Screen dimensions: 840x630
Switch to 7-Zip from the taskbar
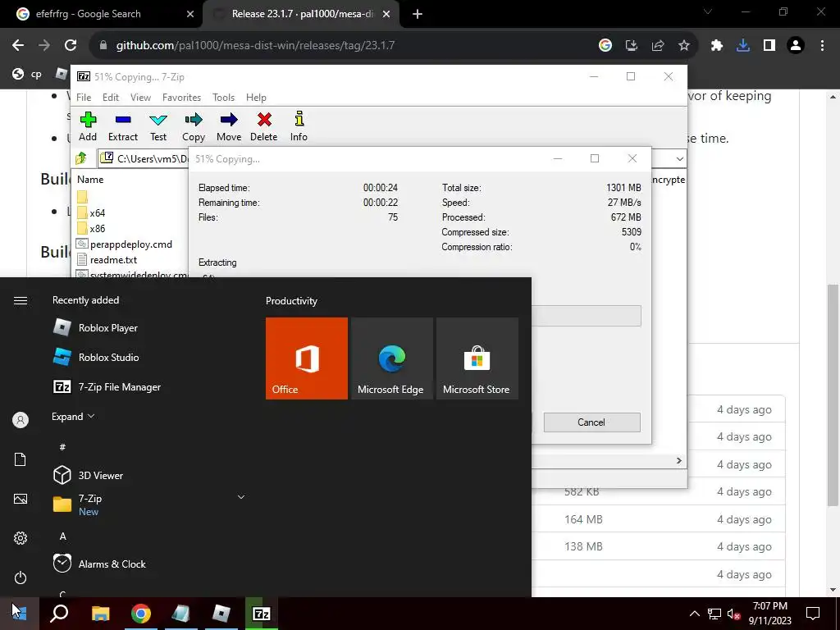click(x=262, y=614)
